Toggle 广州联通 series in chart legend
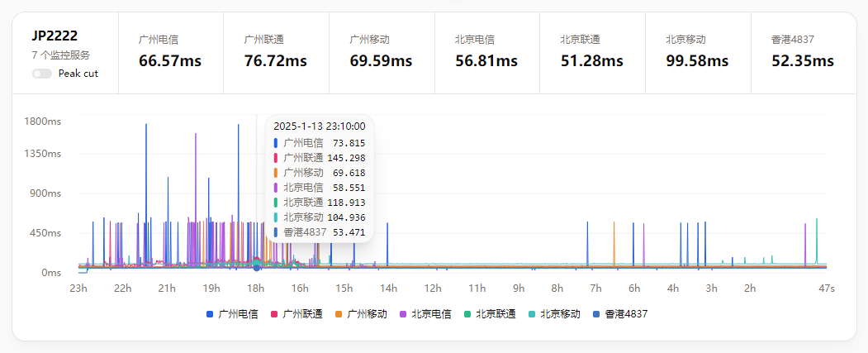The image size is (868, 353). coord(302,314)
